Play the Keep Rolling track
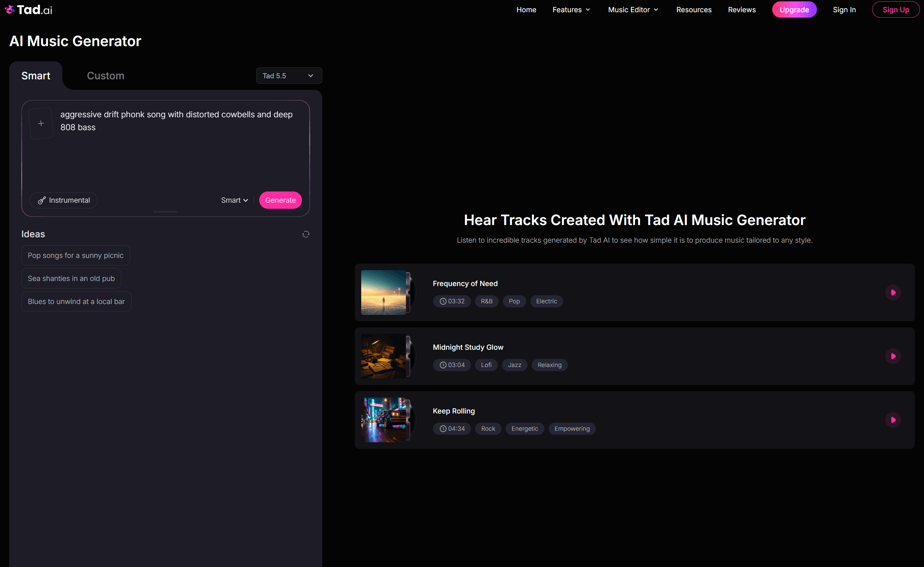The width and height of the screenshot is (924, 567). pyautogui.click(x=893, y=420)
